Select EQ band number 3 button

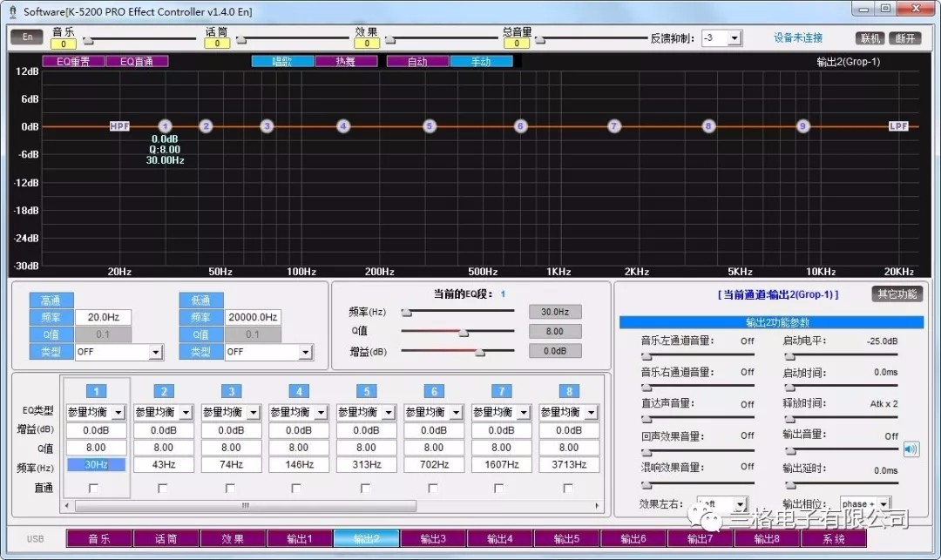point(231,391)
